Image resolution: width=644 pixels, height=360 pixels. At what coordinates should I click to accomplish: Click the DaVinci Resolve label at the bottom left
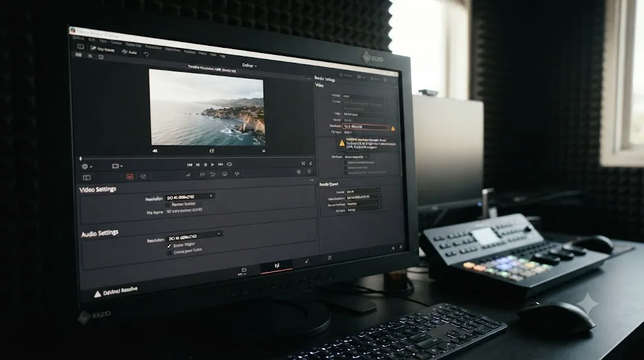pos(120,291)
